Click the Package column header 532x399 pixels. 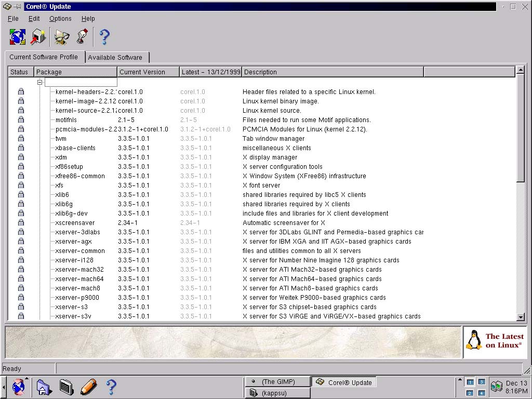[75, 72]
